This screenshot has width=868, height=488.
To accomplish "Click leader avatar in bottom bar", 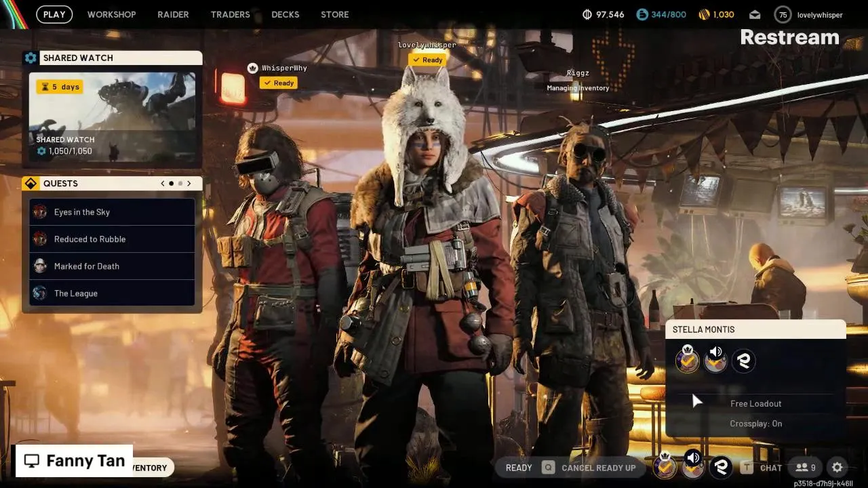I will coord(665,466).
